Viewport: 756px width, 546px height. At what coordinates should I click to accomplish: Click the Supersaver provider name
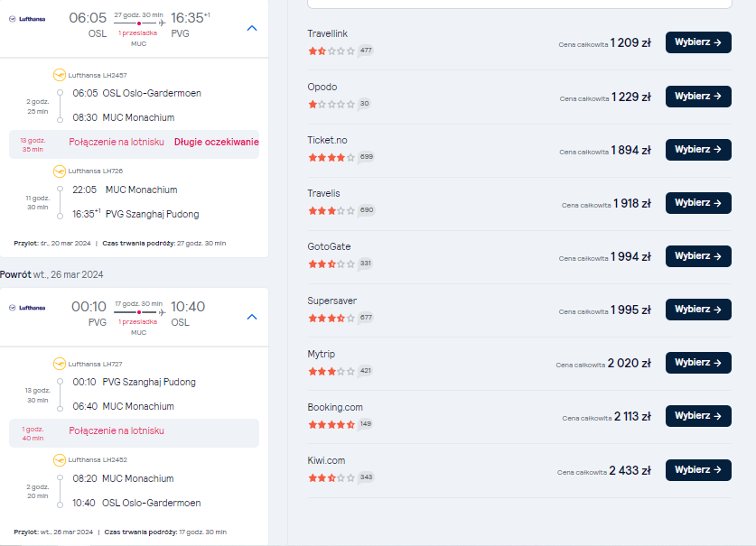point(331,301)
